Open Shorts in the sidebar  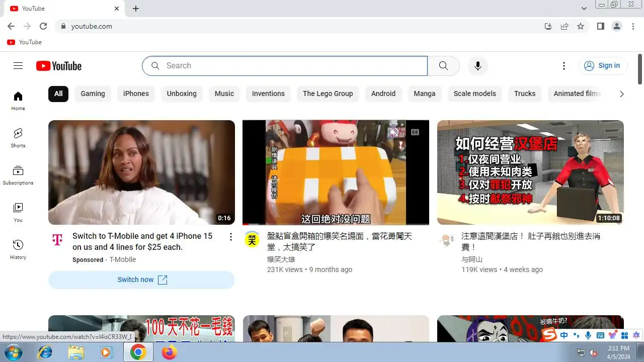pyautogui.click(x=18, y=138)
